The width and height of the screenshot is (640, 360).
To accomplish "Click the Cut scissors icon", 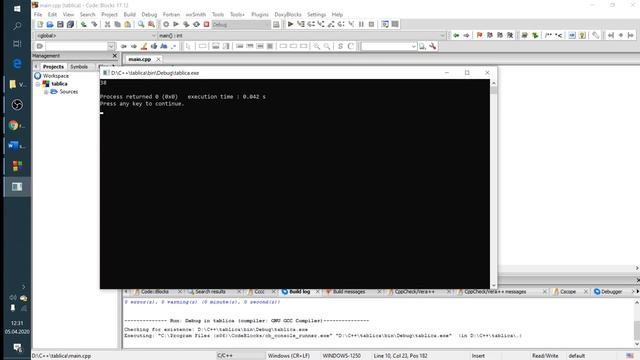I will pyautogui.click(x=107, y=24).
